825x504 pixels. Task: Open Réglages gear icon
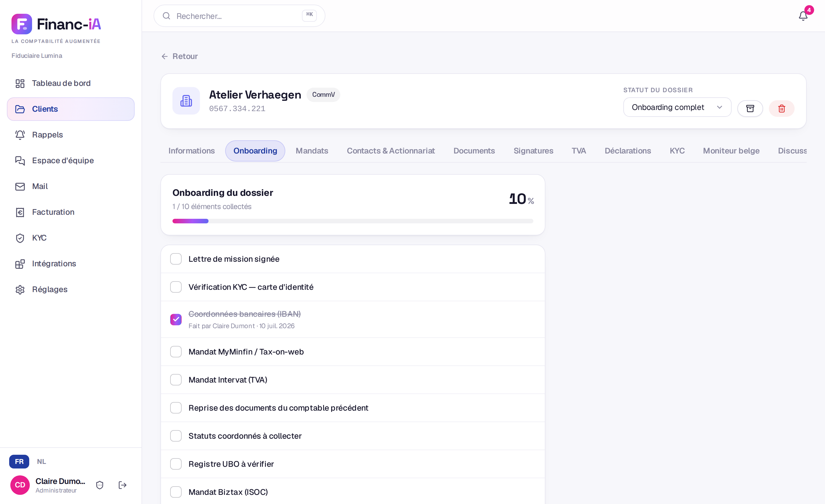click(20, 290)
